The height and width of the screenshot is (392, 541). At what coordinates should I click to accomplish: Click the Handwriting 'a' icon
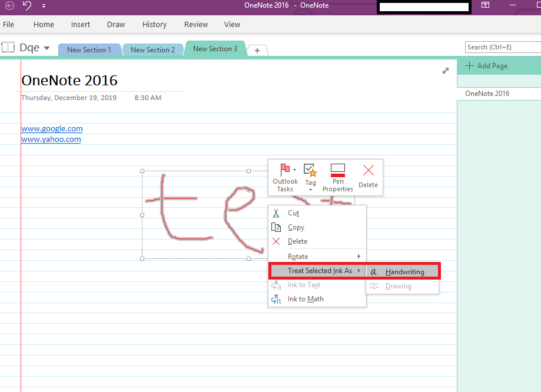click(373, 273)
